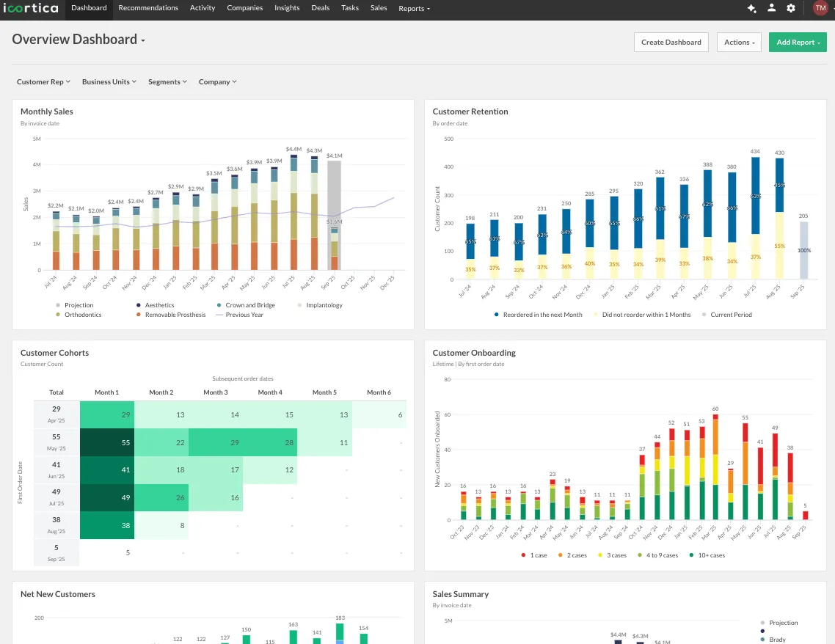Click the 205 current period retention bar

click(803, 251)
